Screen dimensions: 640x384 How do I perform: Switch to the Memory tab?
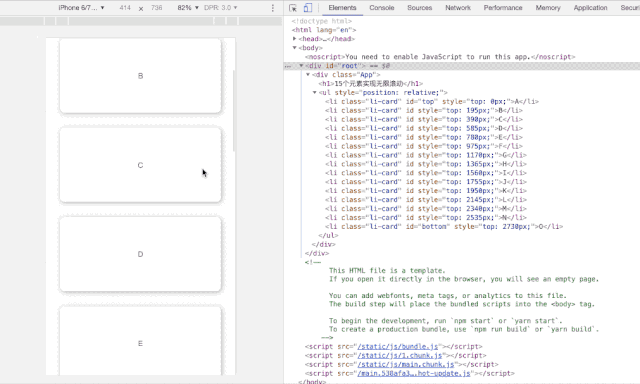coord(548,8)
